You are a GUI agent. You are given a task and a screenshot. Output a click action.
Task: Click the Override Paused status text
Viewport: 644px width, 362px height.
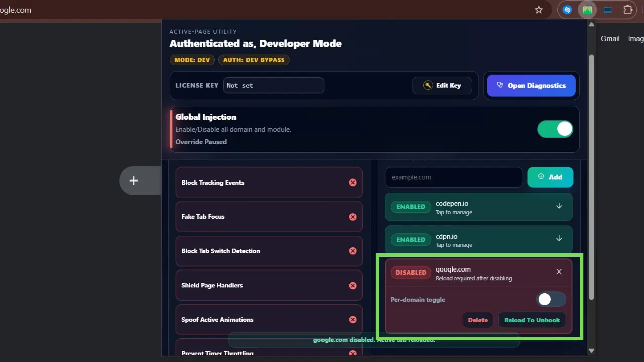(x=201, y=142)
